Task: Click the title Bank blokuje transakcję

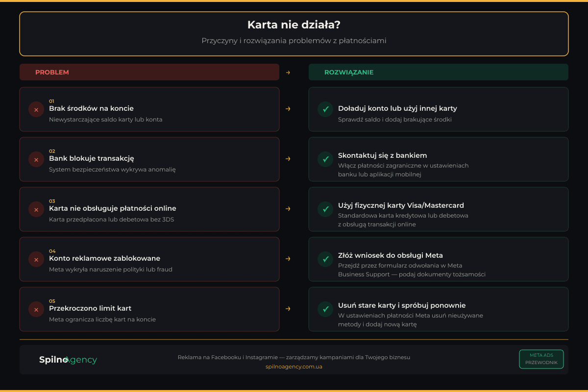Action: click(92, 158)
